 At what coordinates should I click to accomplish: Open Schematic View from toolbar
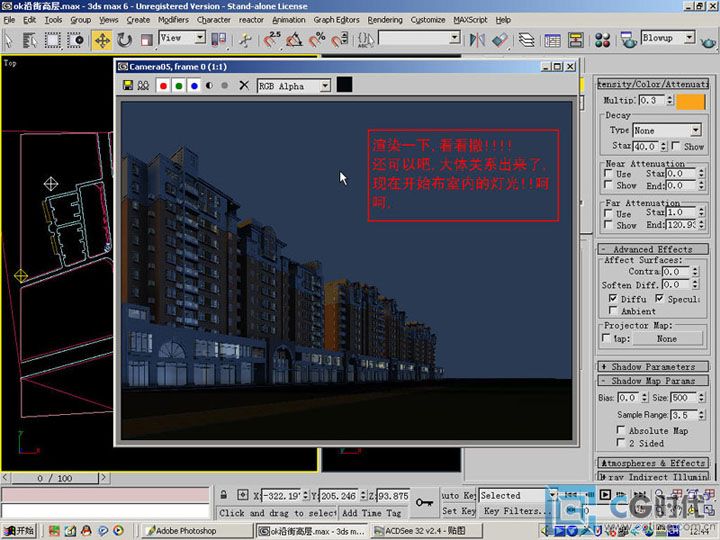[575, 40]
